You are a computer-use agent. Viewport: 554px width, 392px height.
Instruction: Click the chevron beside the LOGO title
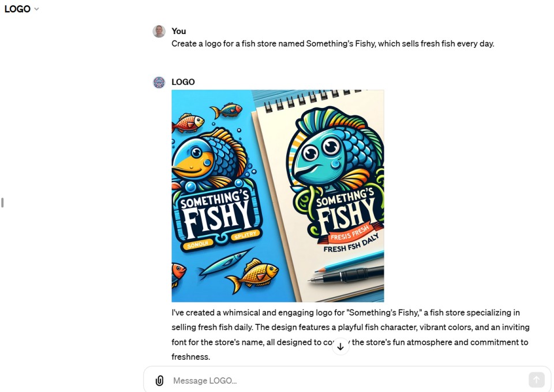(x=36, y=9)
